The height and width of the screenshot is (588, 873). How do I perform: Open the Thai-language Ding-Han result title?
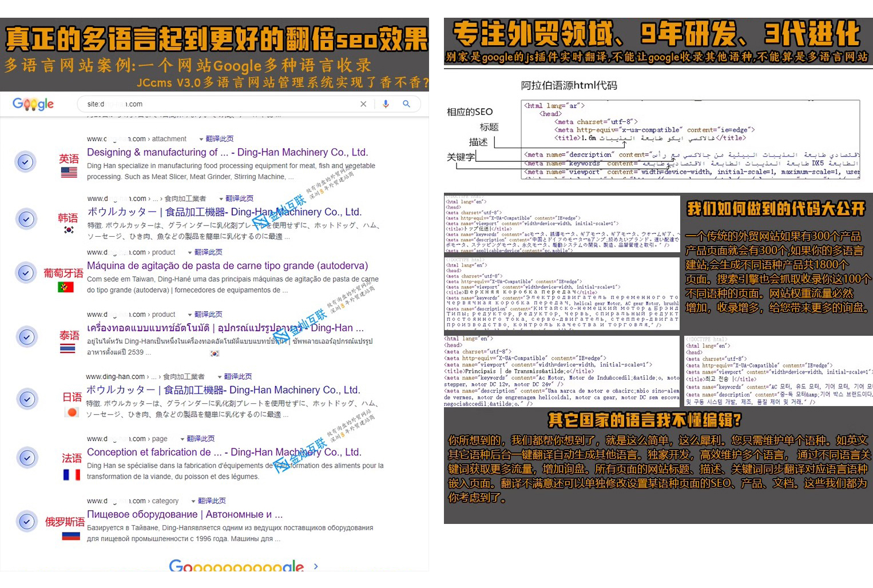(x=225, y=328)
